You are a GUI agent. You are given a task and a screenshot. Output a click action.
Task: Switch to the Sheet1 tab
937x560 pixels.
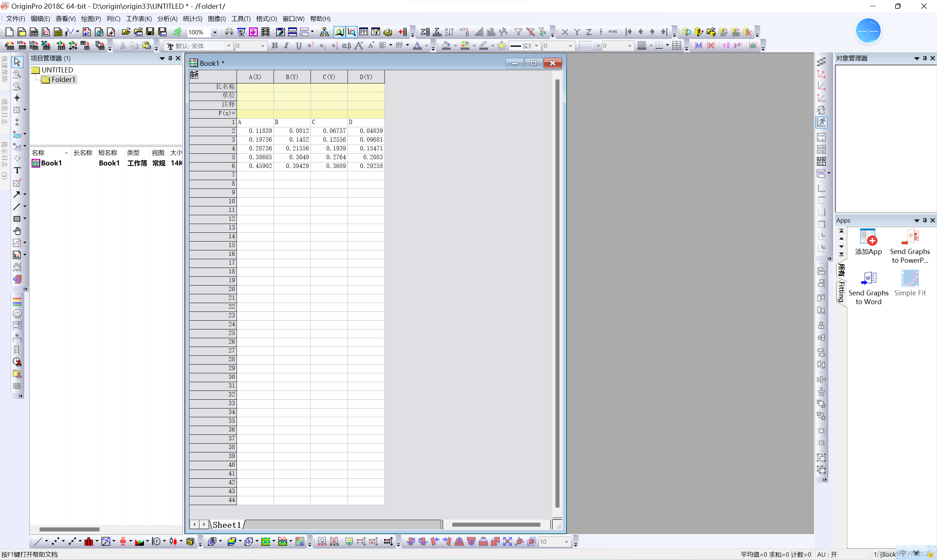(x=227, y=524)
